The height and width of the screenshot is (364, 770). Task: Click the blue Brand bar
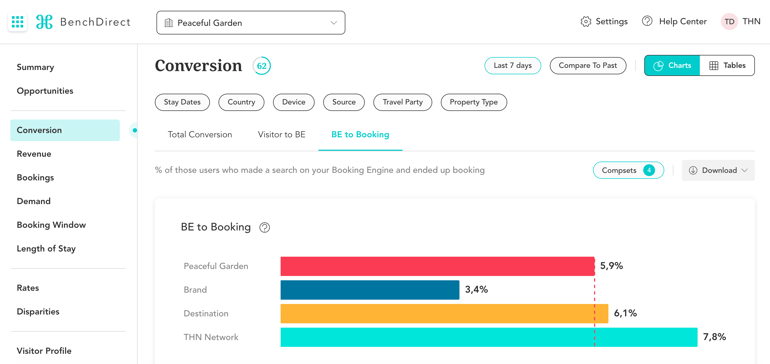370,290
